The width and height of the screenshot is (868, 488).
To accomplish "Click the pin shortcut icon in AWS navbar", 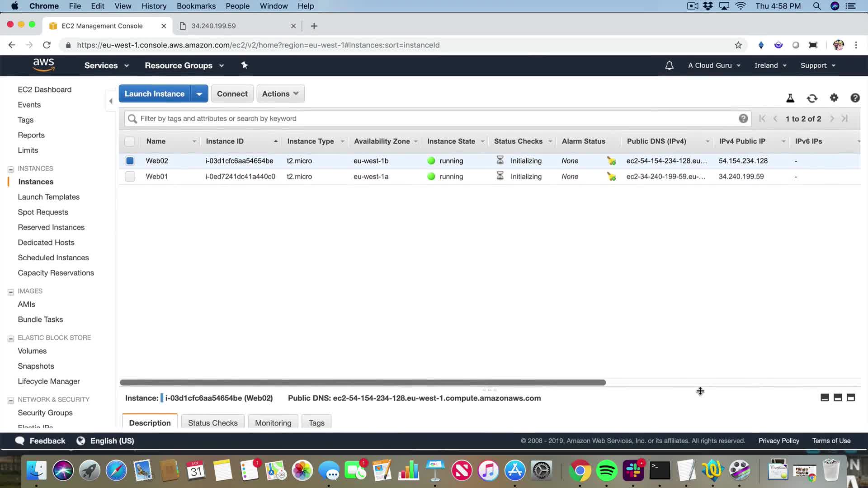I will (245, 65).
